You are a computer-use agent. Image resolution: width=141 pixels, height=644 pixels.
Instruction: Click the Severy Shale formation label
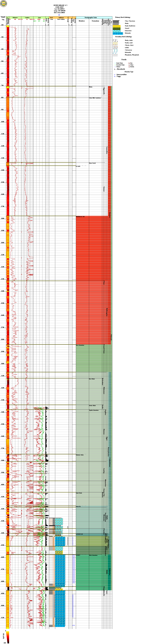coord(92,405)
